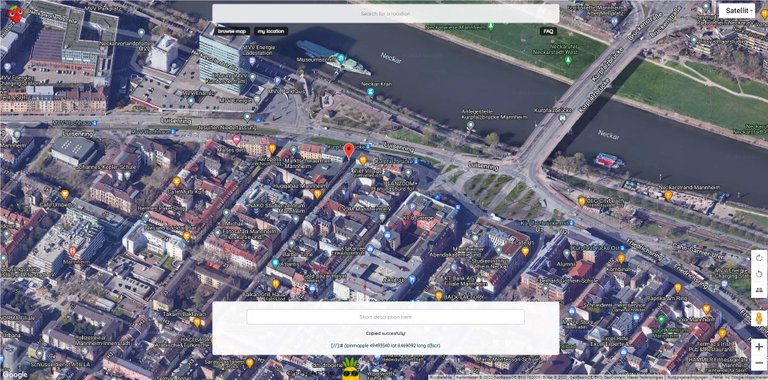This screenshot has height=380, width=768.
Task: Click the Neckar Kran museum marker
Action: (x=371, y=92)
